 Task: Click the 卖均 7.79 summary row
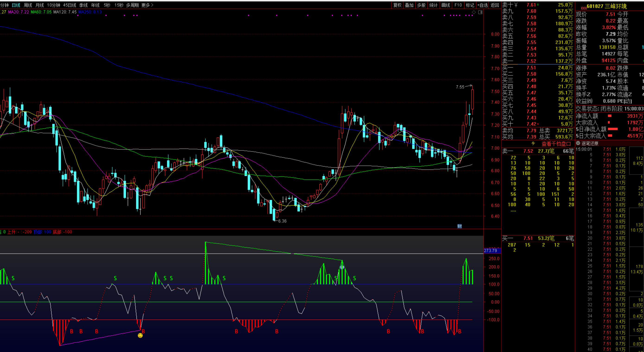point(538,130)
